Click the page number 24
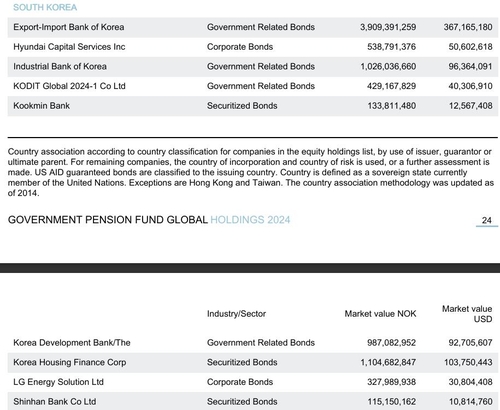The height and width of the screenshot is (410, 500). coord(487,220)
